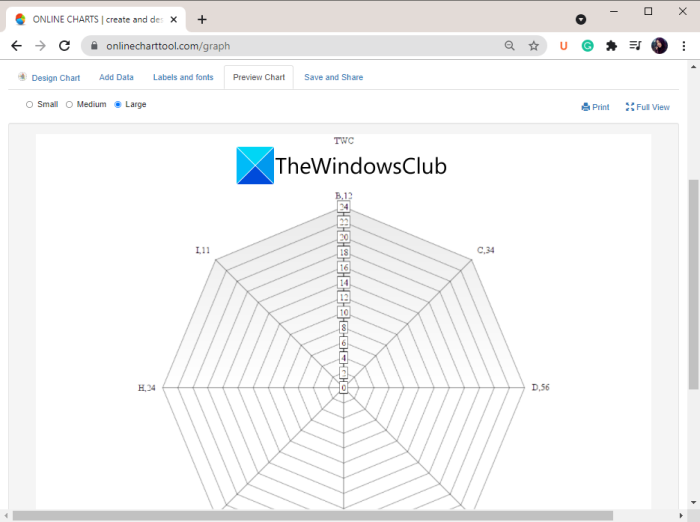The image size is (700, 522).
Task: Click the padlock site info icon
Action: tap(94, 46)
